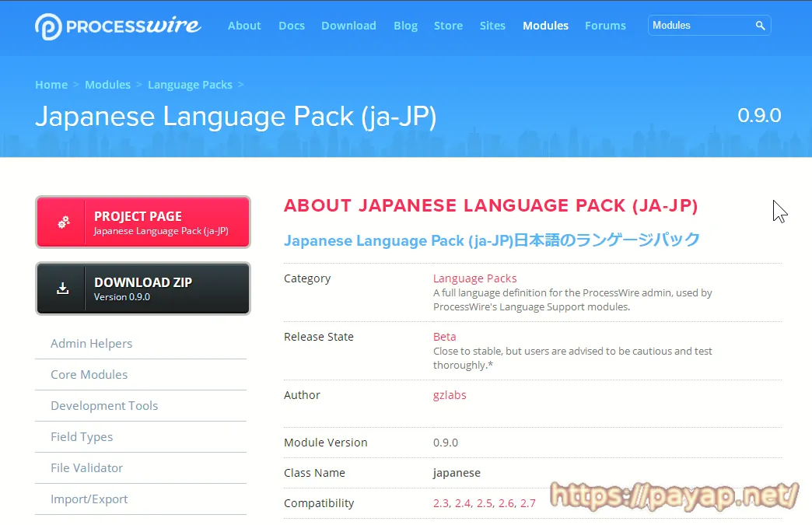Switch to the Blog section
Screen dimensions: 812x525
[x=405, y=25]
